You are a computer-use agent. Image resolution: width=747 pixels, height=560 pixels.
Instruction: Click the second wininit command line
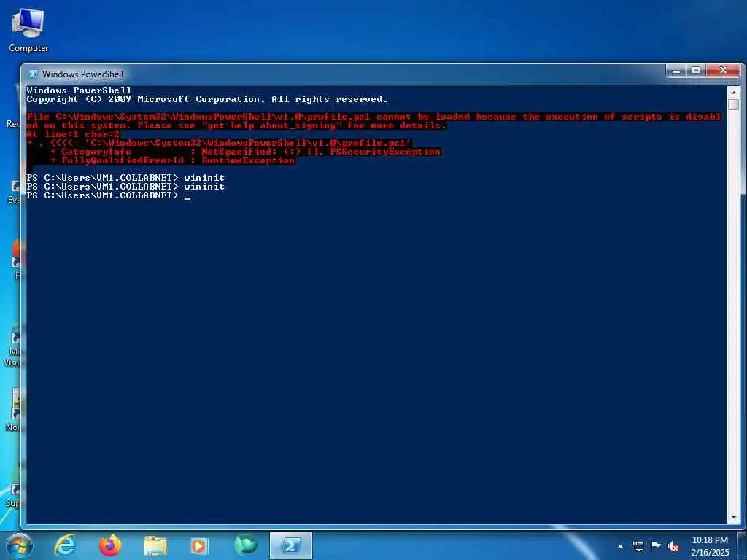coord(125,187)
